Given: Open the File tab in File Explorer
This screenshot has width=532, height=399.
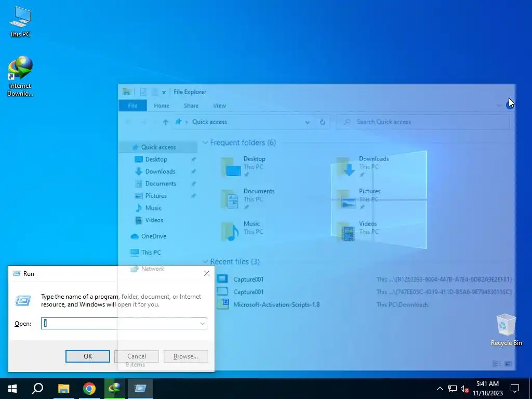Looking at the screenshot, I should click(132, 105).
